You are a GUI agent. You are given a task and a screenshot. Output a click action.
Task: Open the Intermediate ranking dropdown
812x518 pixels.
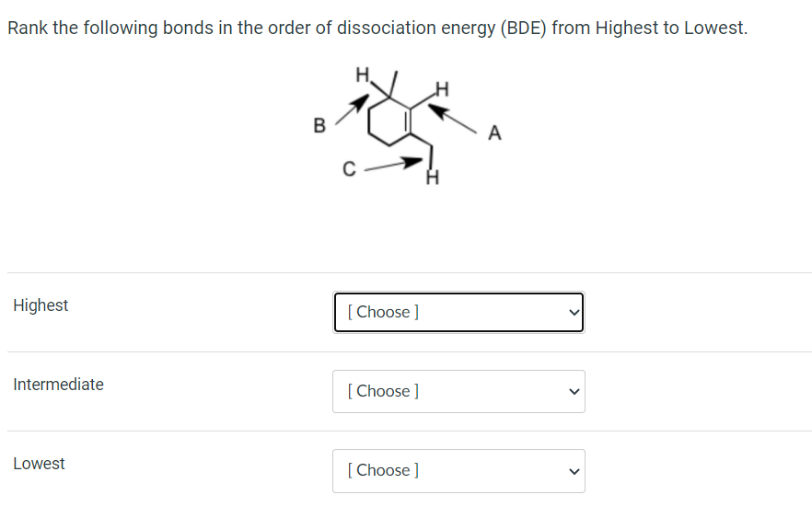point(458,391)
